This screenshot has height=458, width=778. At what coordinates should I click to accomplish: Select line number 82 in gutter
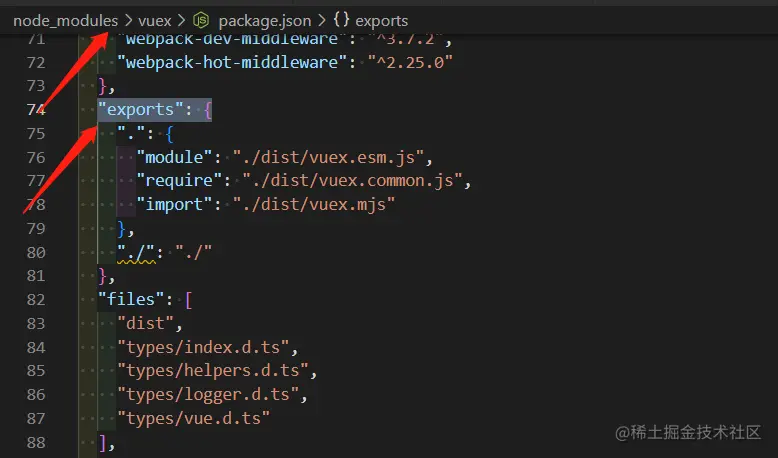tap(36, 300)
